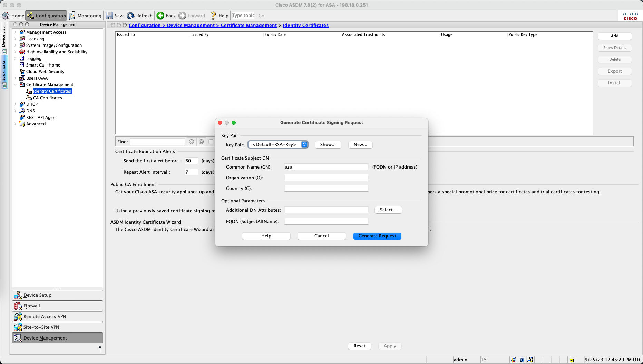
Task: Click the yellow lock status icon
Action: click(x=572, y=360)
